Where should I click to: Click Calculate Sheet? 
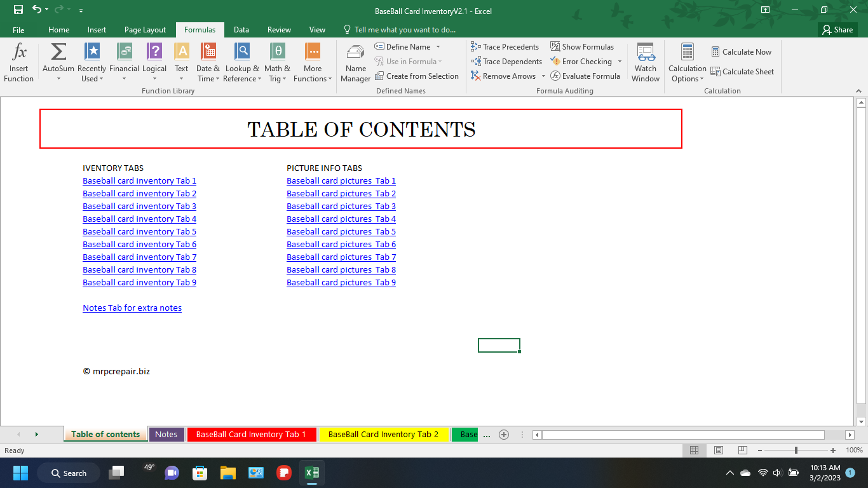point(742,72)
